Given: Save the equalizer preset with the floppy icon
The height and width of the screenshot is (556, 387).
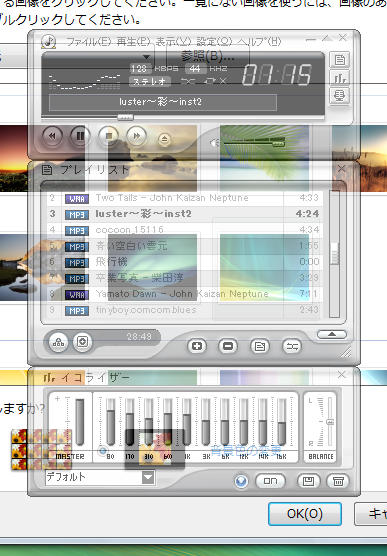Looking at the screenshot, I should tap(308, 481).
